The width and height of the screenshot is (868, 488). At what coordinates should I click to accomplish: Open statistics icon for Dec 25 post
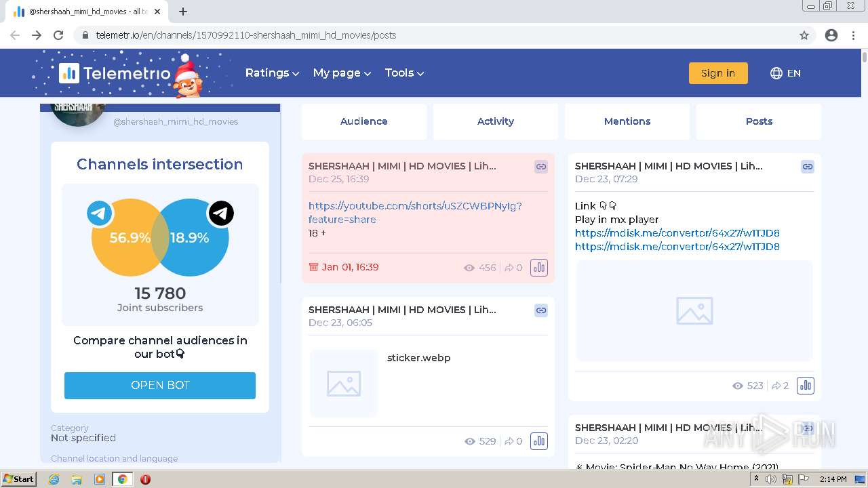coord(539,268)
